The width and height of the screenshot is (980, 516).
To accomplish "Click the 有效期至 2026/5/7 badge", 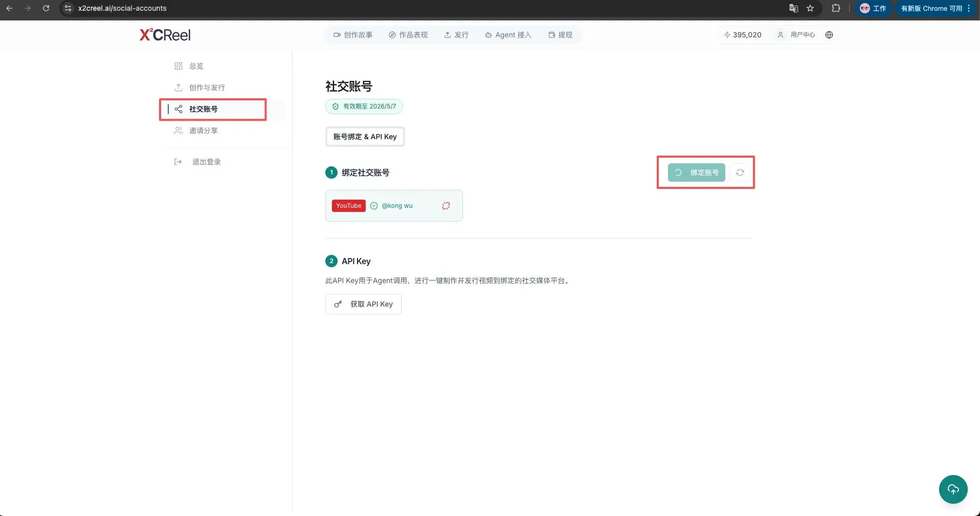I will pyautogui.click(x=364, y=106).
